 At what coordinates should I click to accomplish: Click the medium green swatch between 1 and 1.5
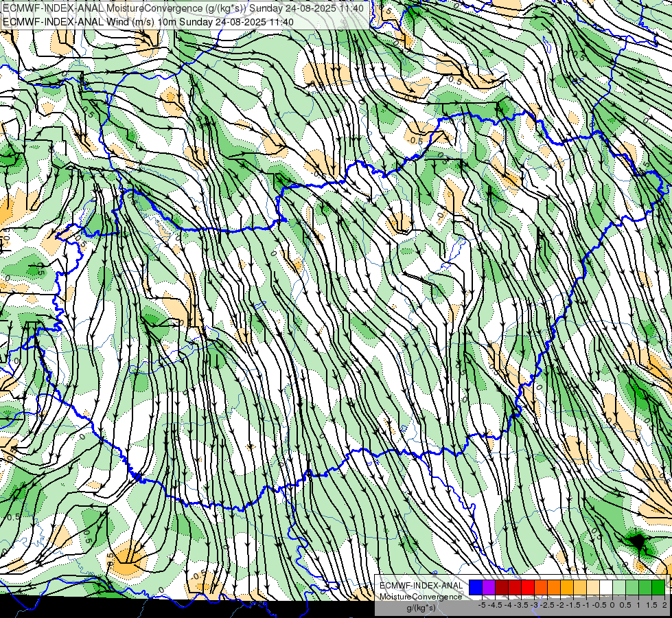[x=645, y=587]
